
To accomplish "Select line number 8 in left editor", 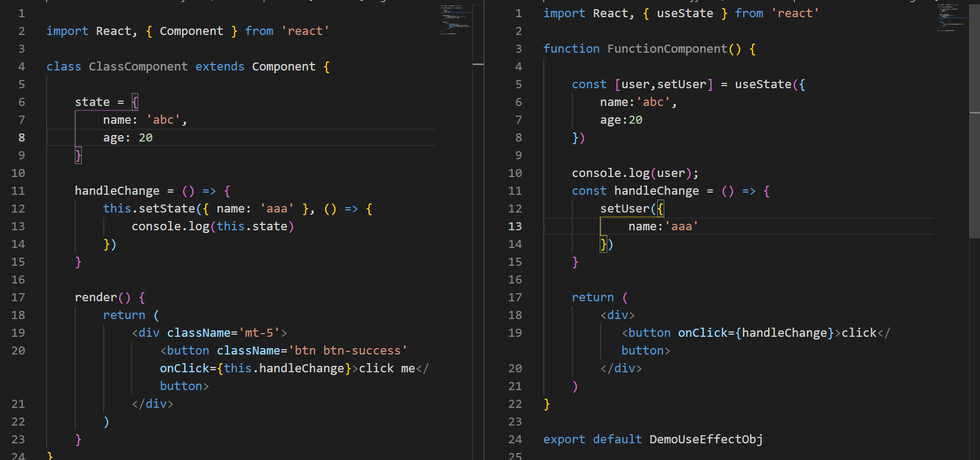I will [22, 138].
